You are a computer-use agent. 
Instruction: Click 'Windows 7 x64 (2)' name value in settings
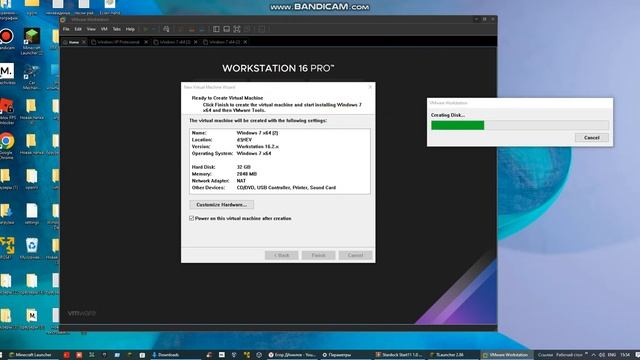point(257,133)
